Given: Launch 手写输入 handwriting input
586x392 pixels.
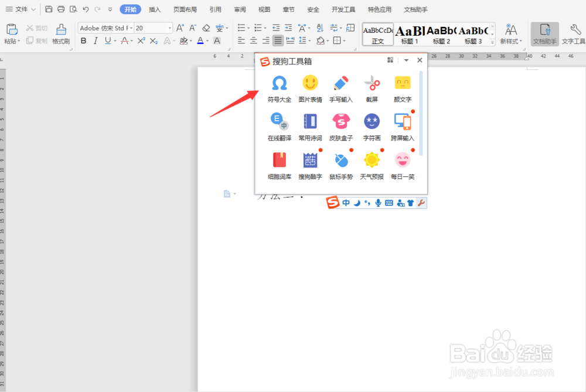Looking at the screenshot, I should tap(341, 88).
